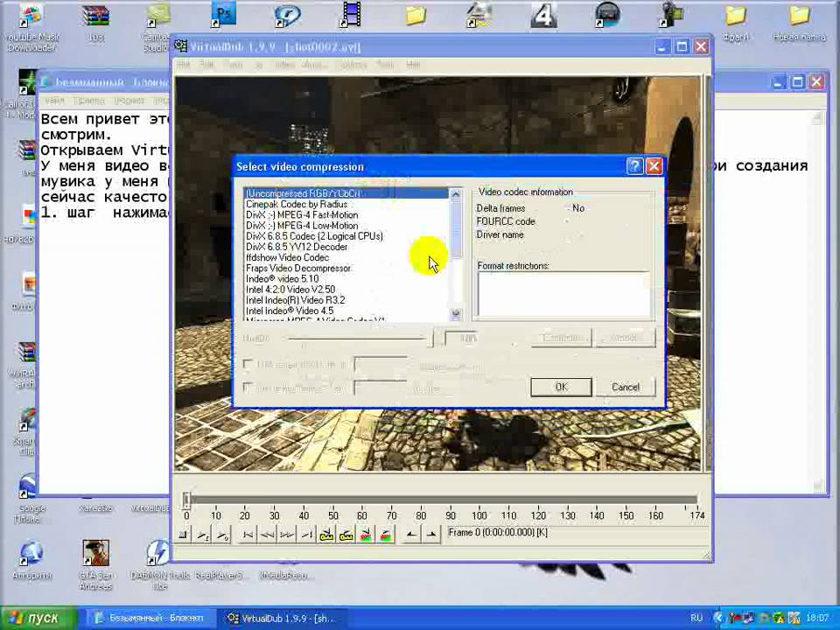The width and height of the screenshot is (840, 630).
Task: Click the codec list scroll up arrow
Action: 456,194
